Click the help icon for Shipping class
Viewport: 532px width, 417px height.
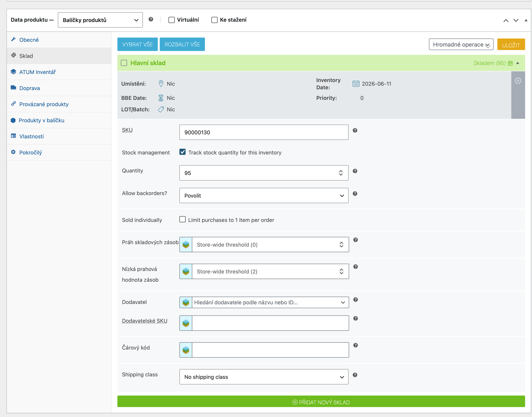click(355, 375)
